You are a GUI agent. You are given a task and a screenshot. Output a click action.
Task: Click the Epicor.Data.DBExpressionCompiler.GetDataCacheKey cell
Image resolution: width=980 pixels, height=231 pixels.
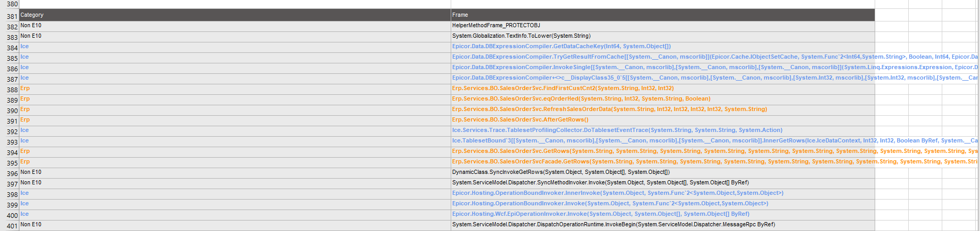[662, 47]
